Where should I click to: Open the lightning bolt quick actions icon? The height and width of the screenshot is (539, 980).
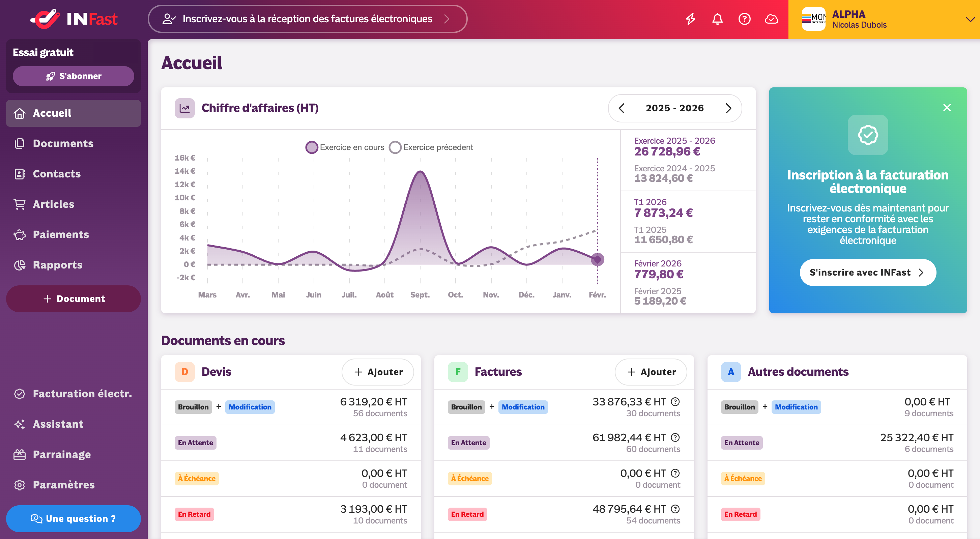tap(691, 19)
